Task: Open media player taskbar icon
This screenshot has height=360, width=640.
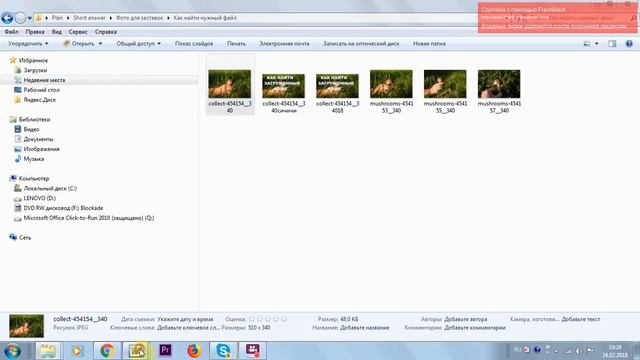Action: tap(77, 351)
